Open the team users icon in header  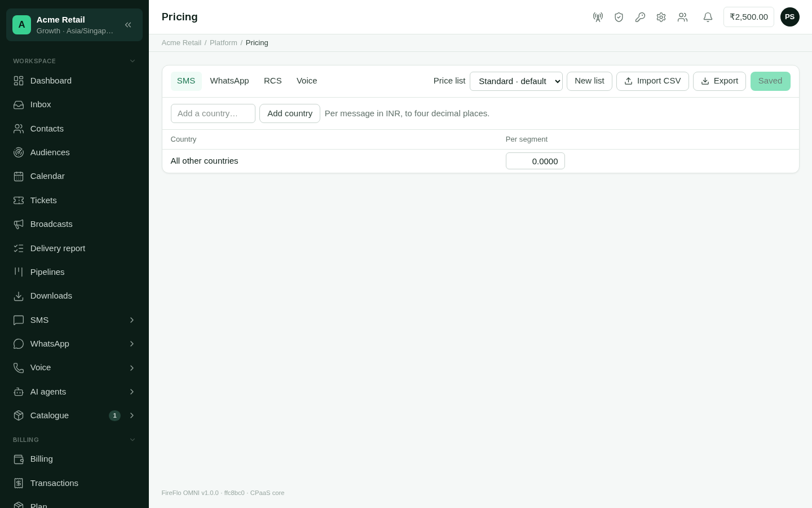pyautogui.click(x=682, y=17)
